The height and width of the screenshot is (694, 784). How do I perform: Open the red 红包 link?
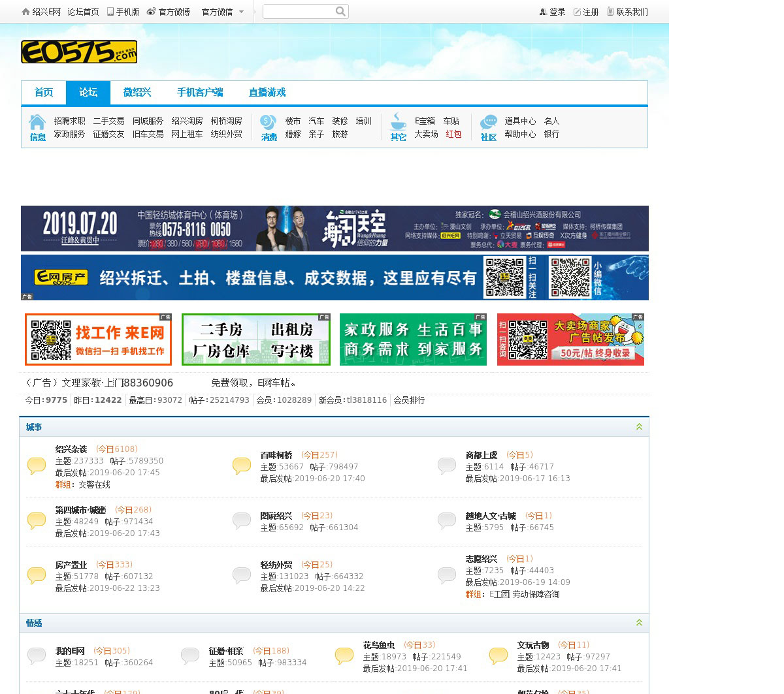[453, 134]
